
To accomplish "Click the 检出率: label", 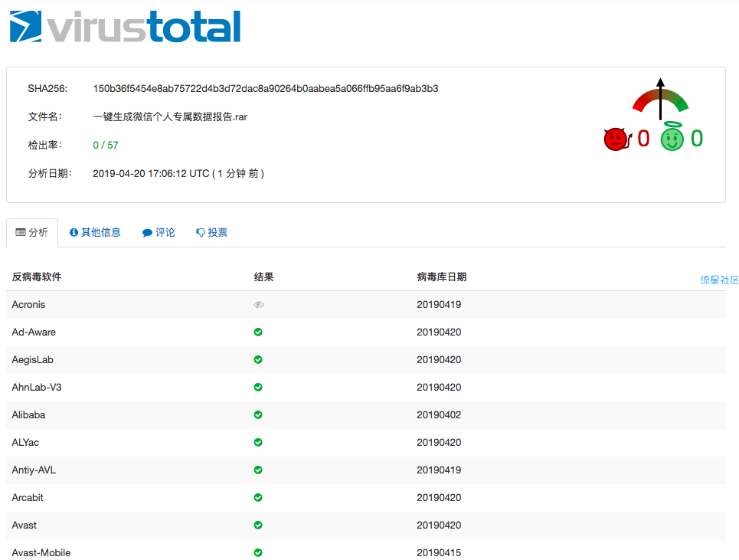I will [44, 146].
